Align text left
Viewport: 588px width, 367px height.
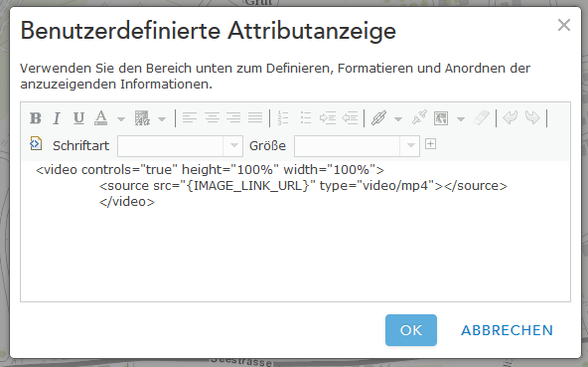tap(190, 118)
